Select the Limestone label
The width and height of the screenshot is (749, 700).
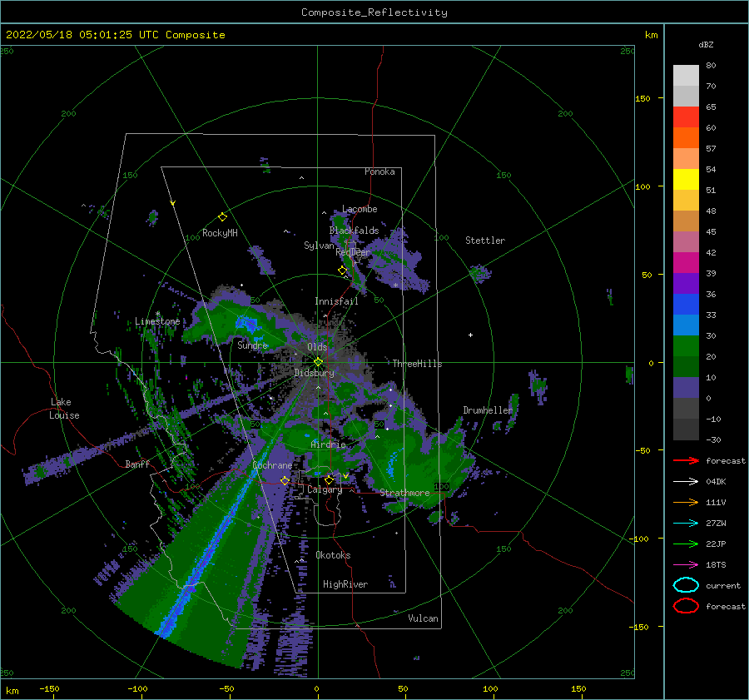157,321
